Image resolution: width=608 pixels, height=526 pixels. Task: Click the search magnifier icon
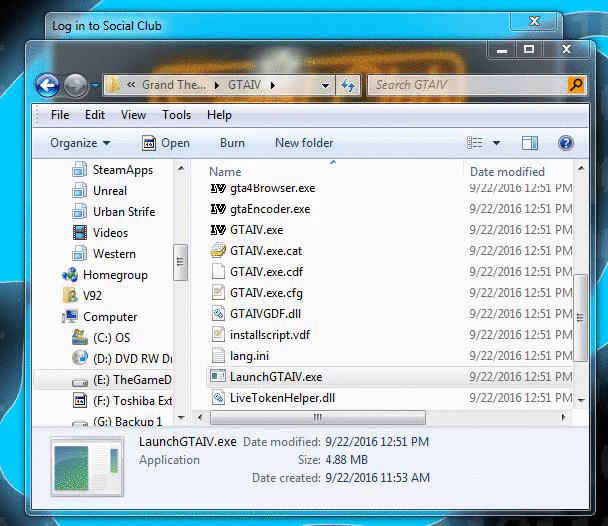[x=576, y=85]
